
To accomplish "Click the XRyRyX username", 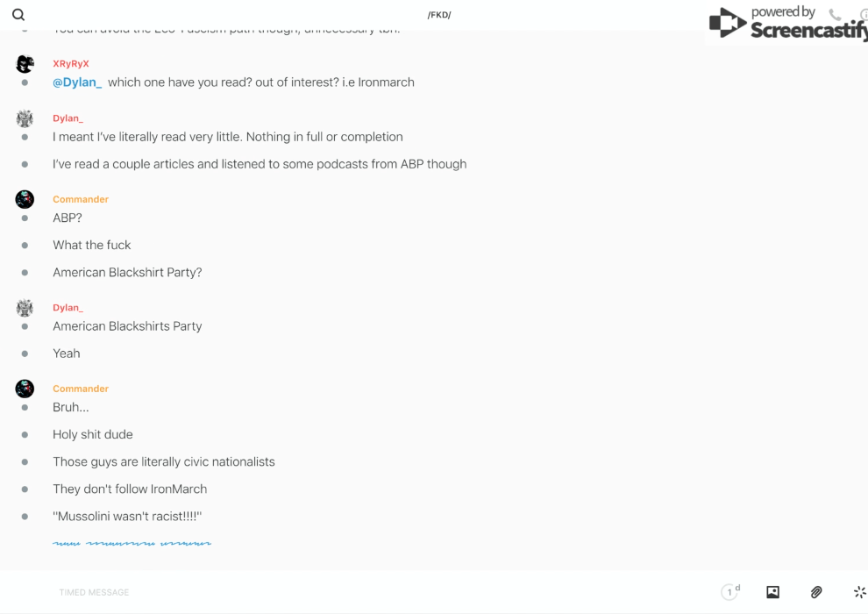I will 71,64.
